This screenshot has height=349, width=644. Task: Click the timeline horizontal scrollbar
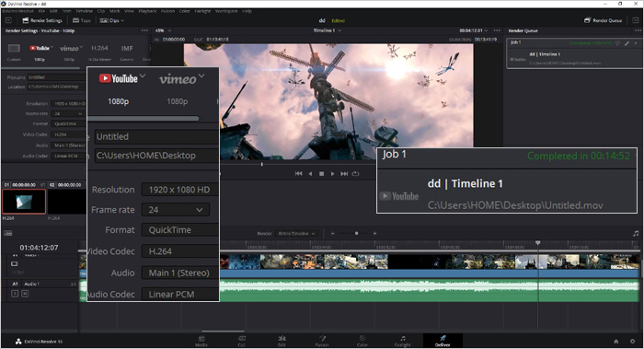[223, 331]
